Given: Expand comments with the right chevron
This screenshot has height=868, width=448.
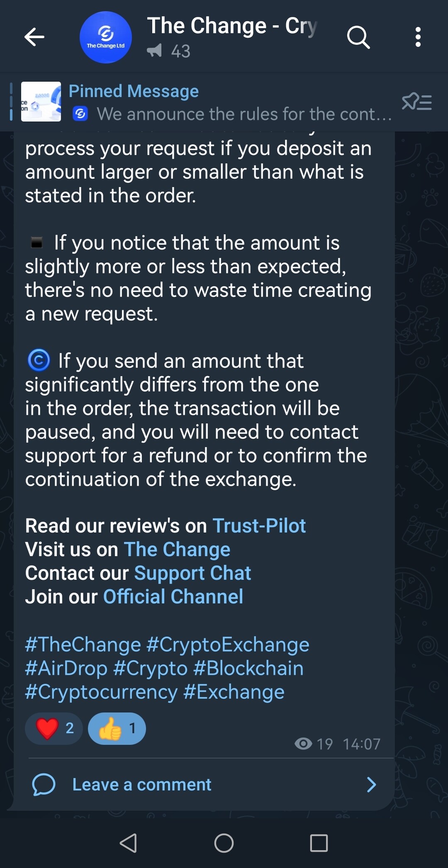Looking at the screenshot, I should pos(372,785).
